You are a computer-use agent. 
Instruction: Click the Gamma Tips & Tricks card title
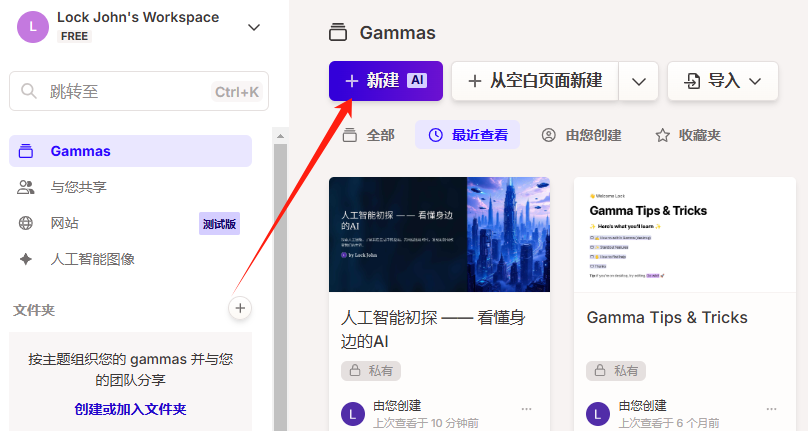667,318
